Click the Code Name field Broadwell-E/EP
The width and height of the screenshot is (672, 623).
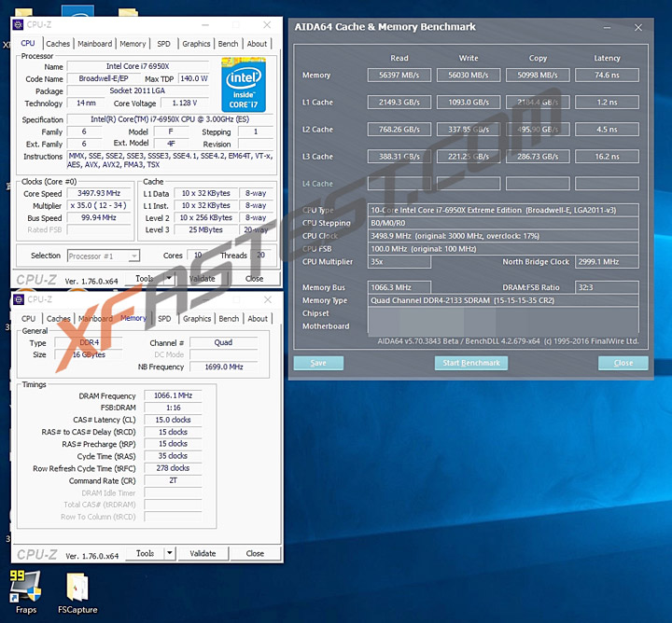tap(104, 78)
